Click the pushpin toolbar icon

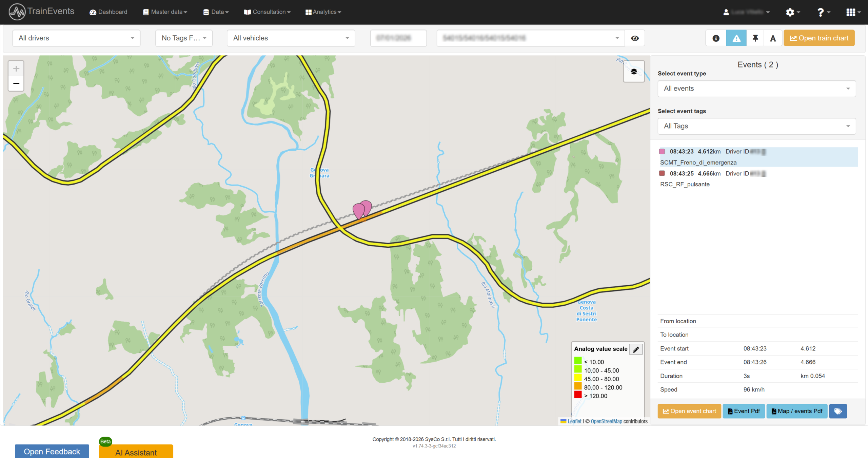click(755, 38)
